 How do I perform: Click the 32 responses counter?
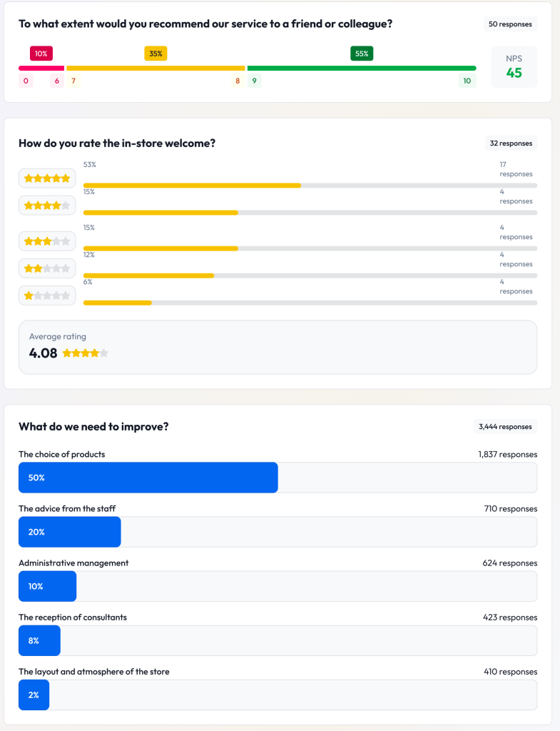[511, 143]
